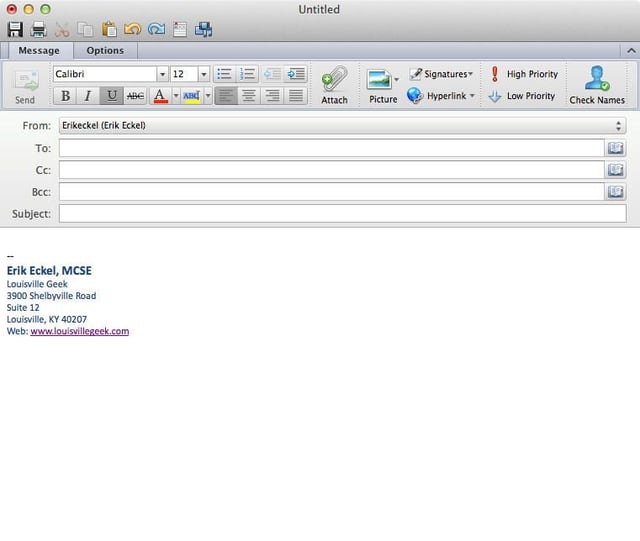This screenshot has width=640, height=541.
Task: Open the Reference tools notepad icon
Action: click(x=180, y=30)
